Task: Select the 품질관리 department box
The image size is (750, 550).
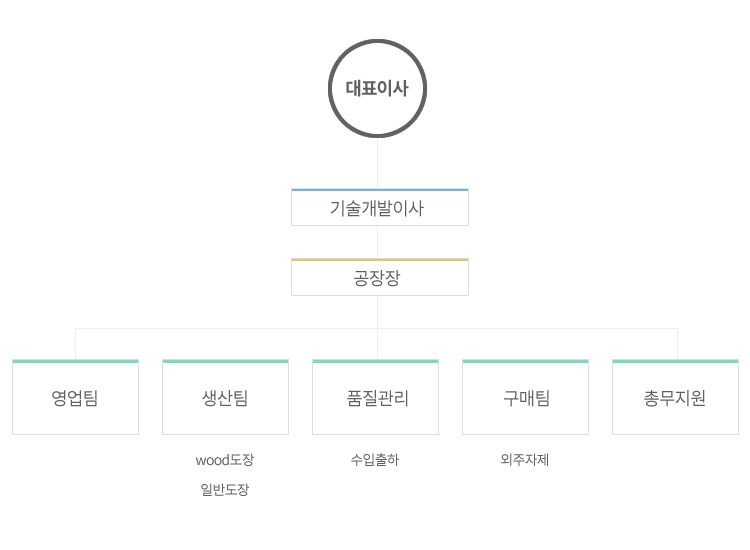Action: click(x=375, y=397)
